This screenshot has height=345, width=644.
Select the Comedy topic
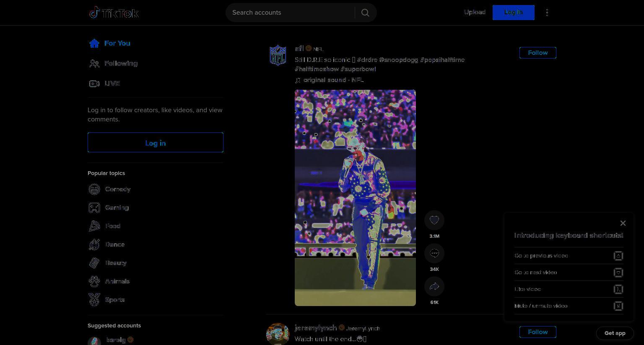point(118,189)
